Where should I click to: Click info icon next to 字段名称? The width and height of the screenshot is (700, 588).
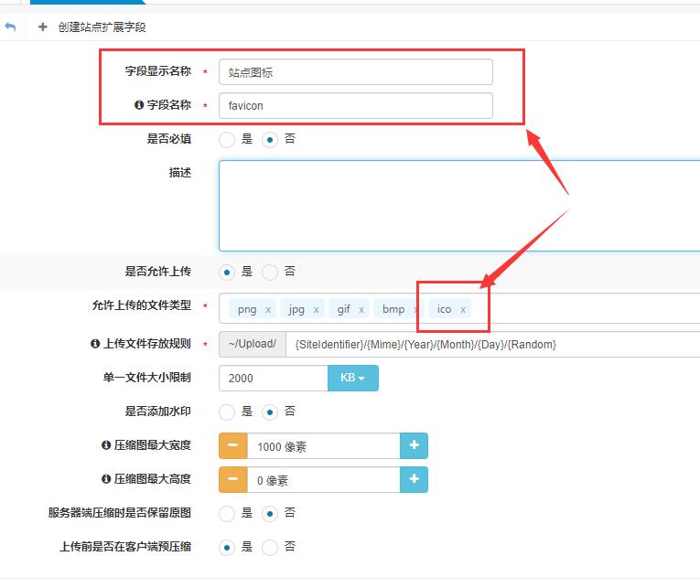point(139,105)
